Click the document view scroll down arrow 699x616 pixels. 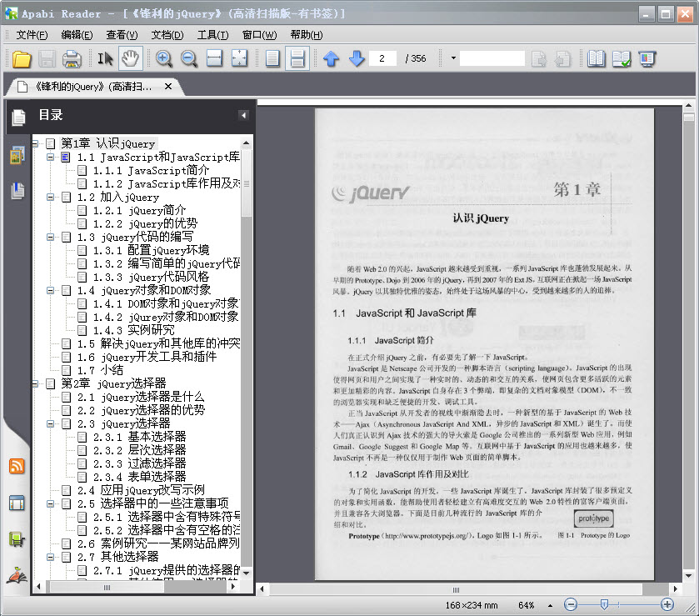point(689,576)
